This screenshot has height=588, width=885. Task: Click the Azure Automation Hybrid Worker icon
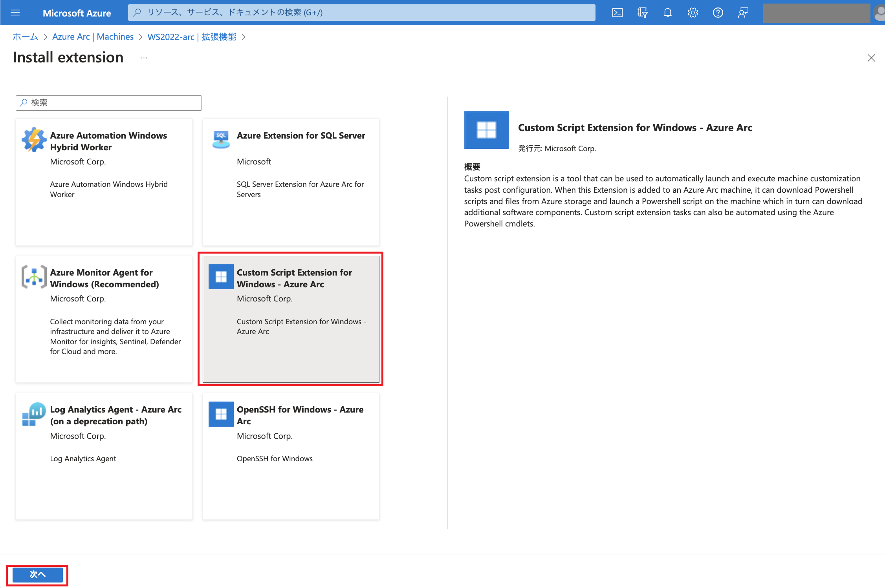coord(34,140)
